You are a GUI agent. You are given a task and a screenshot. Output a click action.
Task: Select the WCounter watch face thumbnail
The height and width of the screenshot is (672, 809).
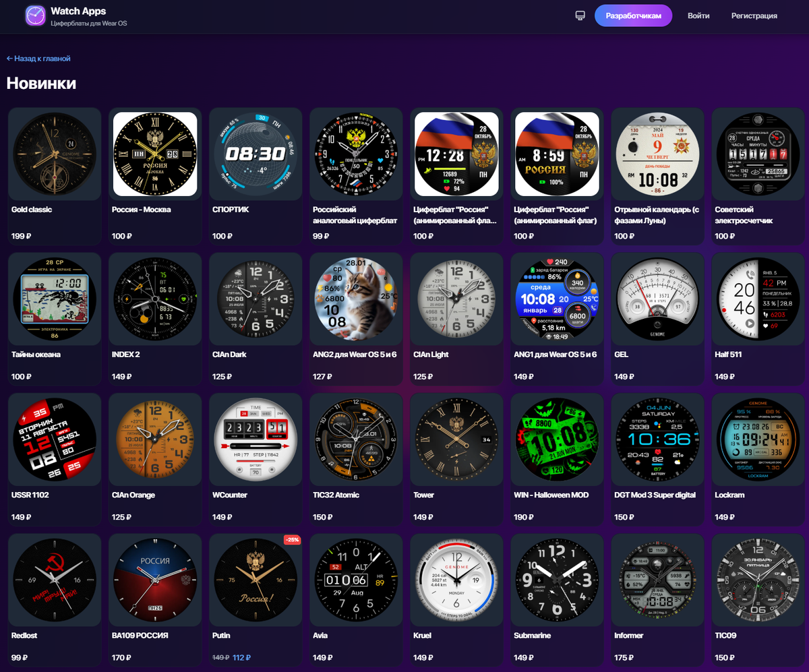[256, 439]
